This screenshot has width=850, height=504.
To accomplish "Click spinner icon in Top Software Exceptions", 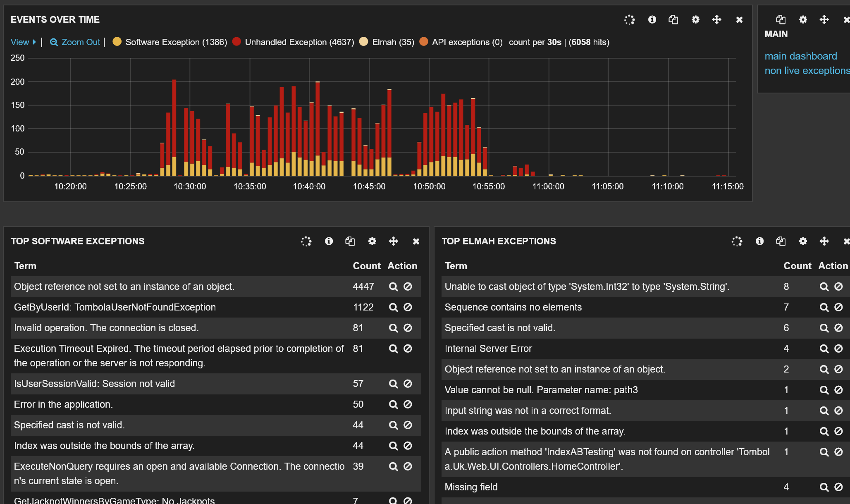I will pos(306,241).
